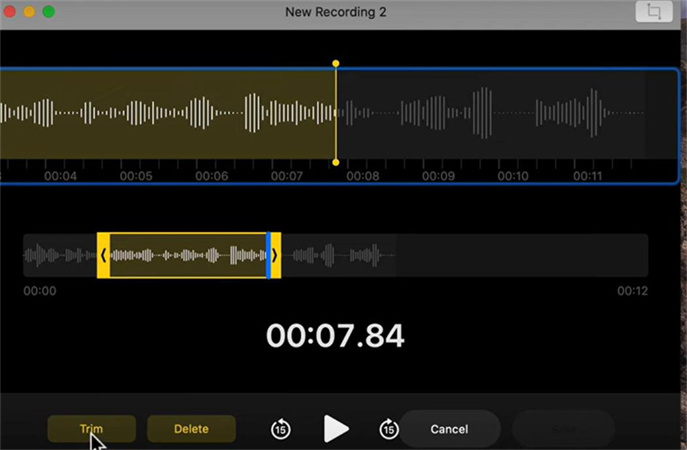Skip forward 15 seconds
This screenshot has width=687, height=450.
click(389, 429)
